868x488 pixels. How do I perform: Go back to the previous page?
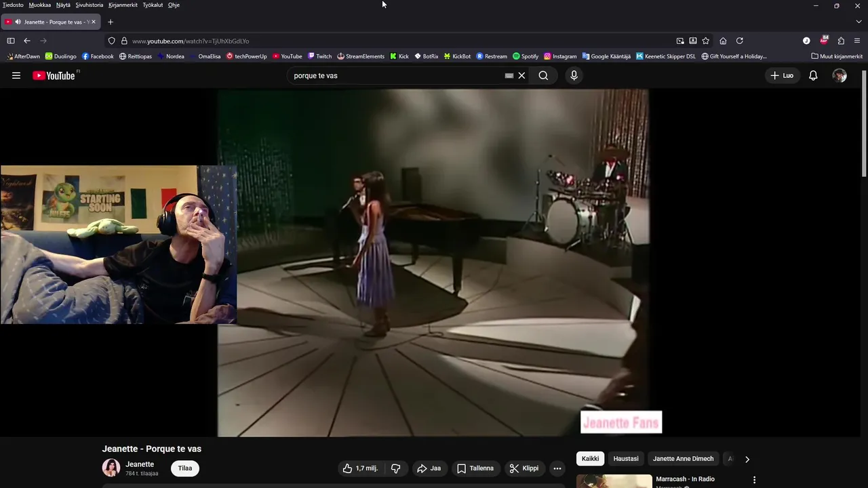[27, 41]
